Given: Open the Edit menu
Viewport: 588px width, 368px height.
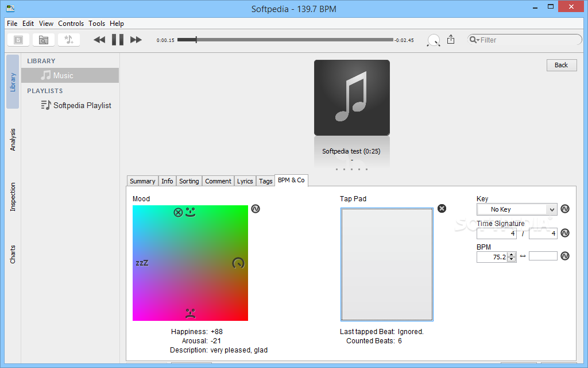Looking at the screenshot, I should (28, 23).
